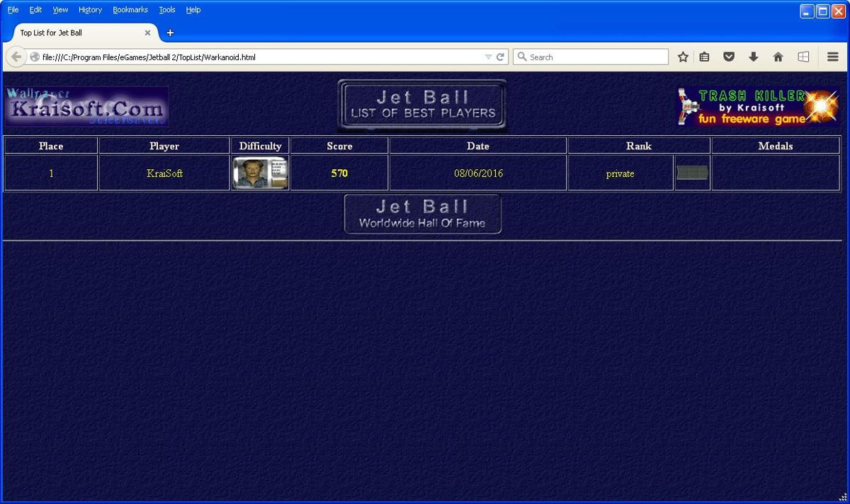This screenshot has height=504, width=850.
Task: Focus the address bar URL field
Action: [262, 57]
